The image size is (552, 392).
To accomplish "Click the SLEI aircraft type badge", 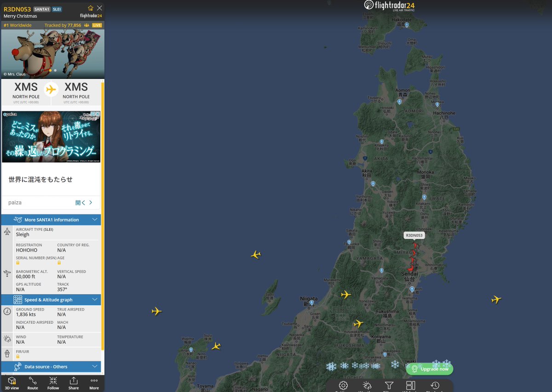I will [57, 9].
